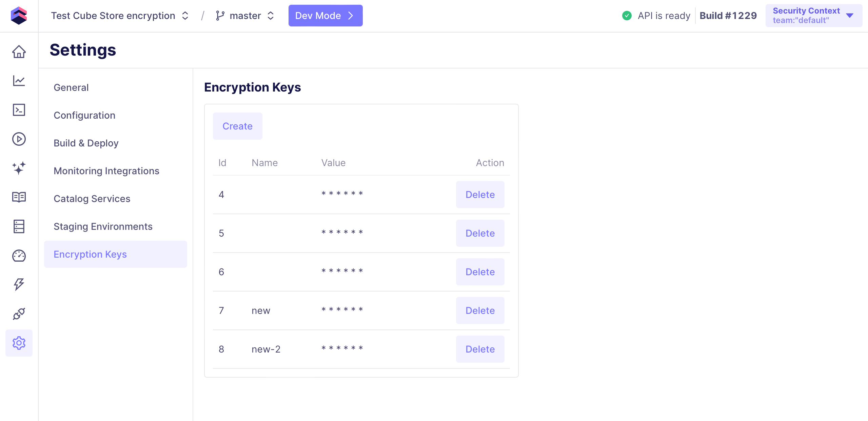The height and width of the screenshot is (421, 868).
Task: Delete the encryption key named new-2
Action: tap(480, 349)
